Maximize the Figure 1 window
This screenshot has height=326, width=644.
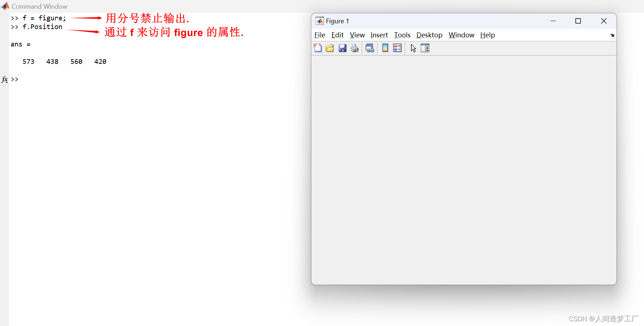tap(578, 21)
